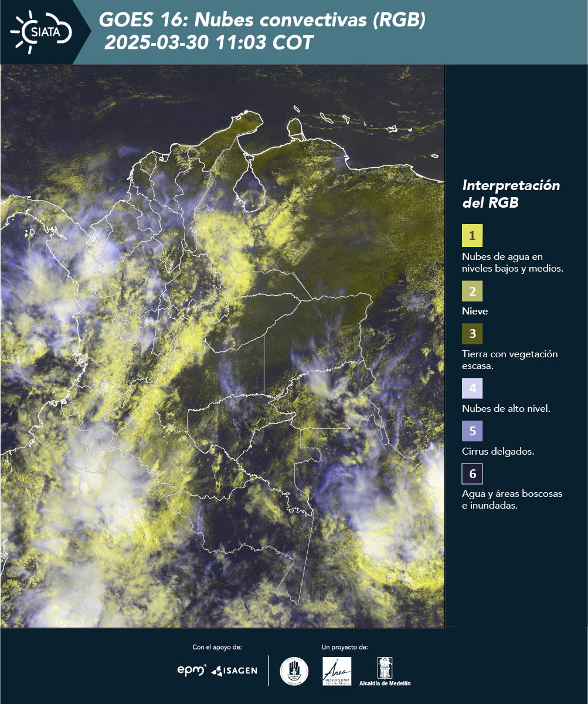Click the title 'GOES 16: Nubes convectivas (RGB)'
The width and height of the screenshot is (588, 704).
pyautogui.click(x=262, y=20)
